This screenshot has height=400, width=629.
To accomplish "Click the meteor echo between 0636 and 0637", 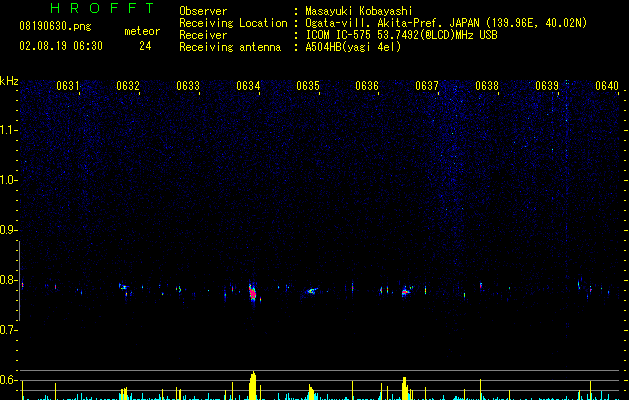I will [406, 292].
